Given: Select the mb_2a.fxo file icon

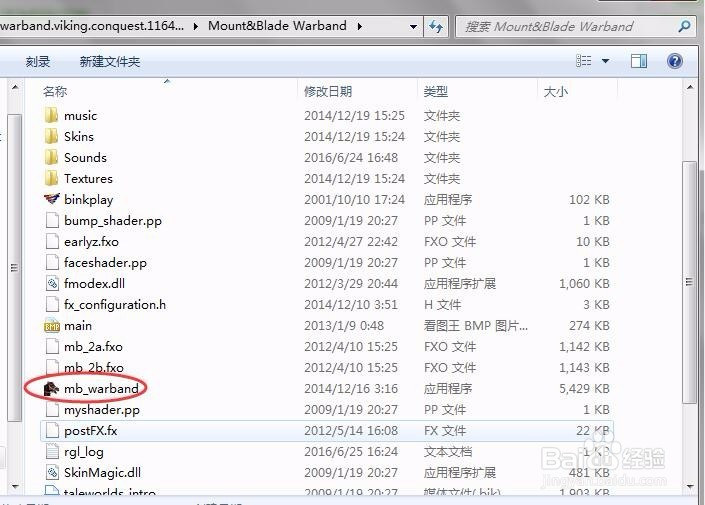Looking at the screenshot, I should click(x=52, y=347).
